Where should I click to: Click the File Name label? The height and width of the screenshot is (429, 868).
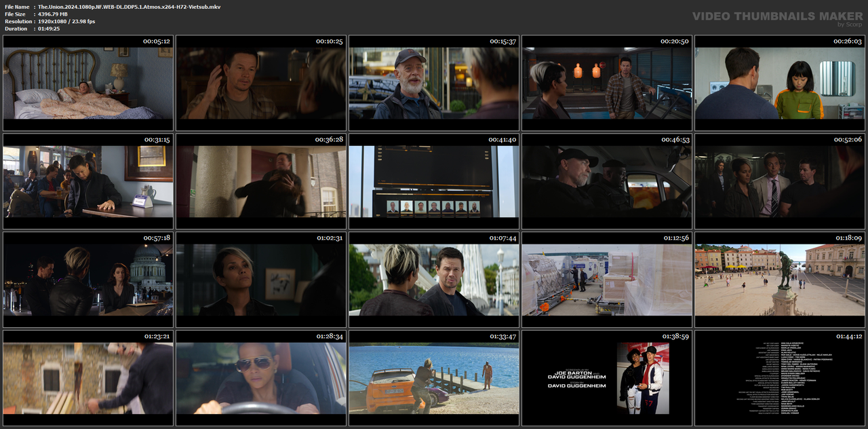coord(16,7)
